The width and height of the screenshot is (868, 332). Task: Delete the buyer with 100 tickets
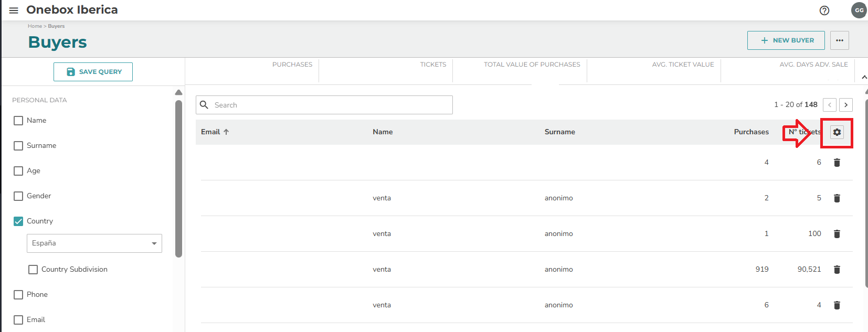(x=837, y=234)
